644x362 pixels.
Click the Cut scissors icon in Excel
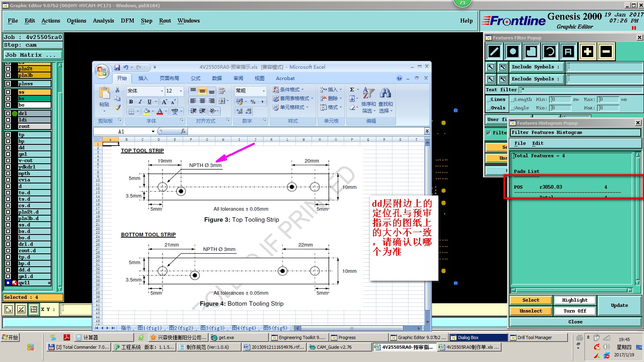[x=118, y=90]
